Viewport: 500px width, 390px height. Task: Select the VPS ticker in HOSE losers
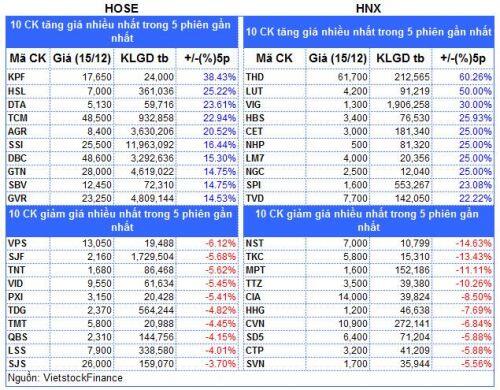point(17,243)
